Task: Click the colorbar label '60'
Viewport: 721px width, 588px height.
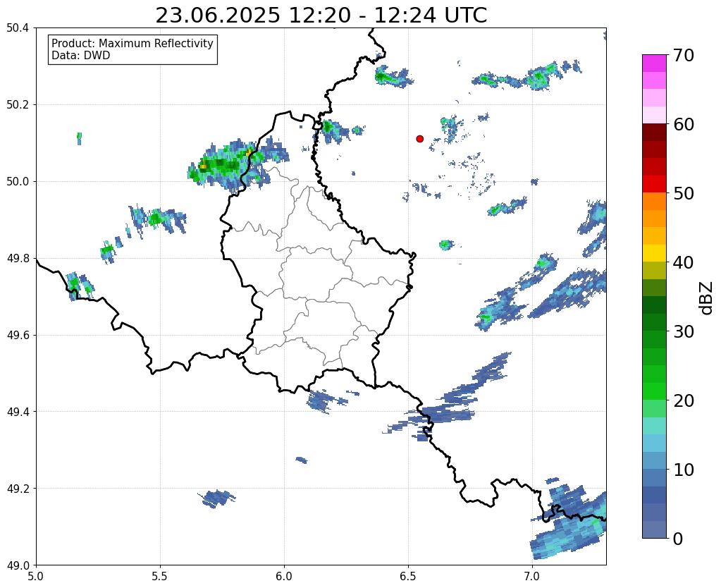Action: click(683, 124)
